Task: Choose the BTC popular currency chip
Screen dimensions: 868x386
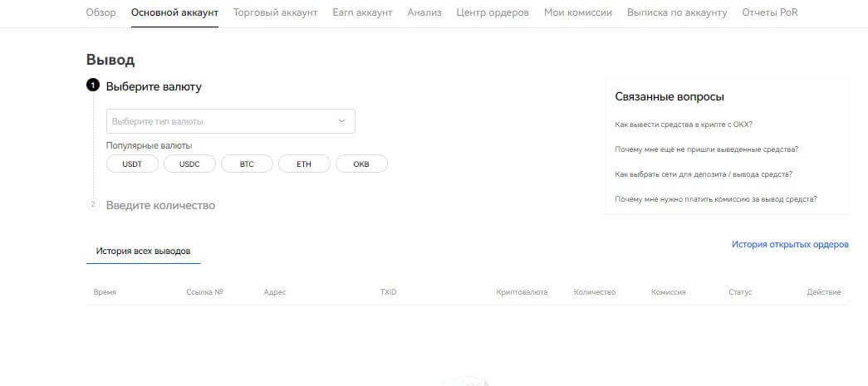Action: [x=247, y=164]
